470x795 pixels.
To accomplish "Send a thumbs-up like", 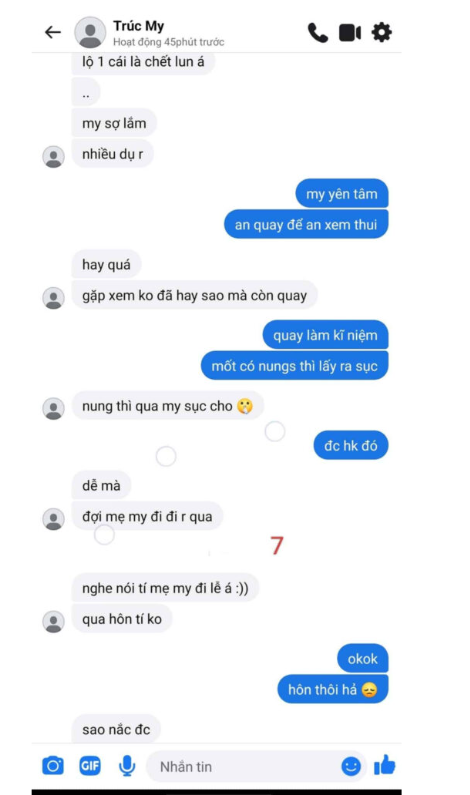I will click(384, 765).
